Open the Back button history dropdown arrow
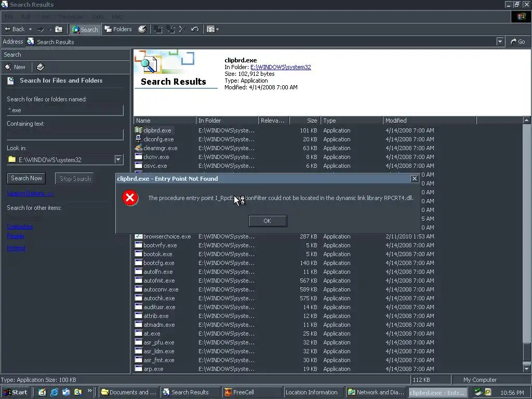Image resolution: width=532 pixels, height=399 pixels. tap(30, 30)
